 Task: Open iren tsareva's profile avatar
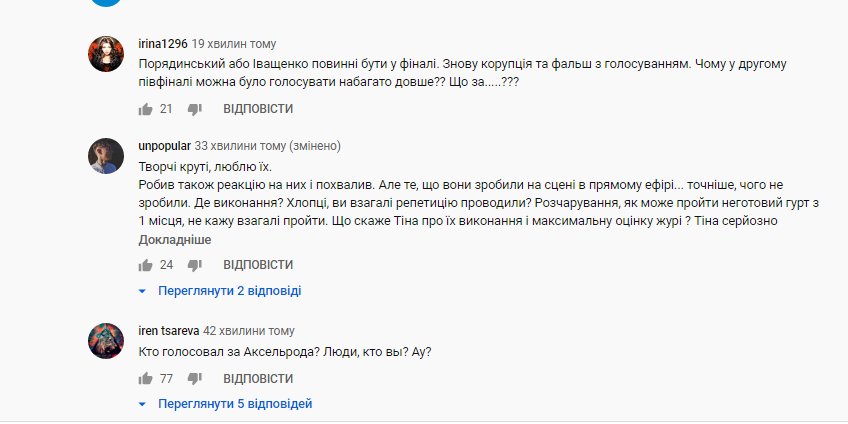click(x=106, y=339)
